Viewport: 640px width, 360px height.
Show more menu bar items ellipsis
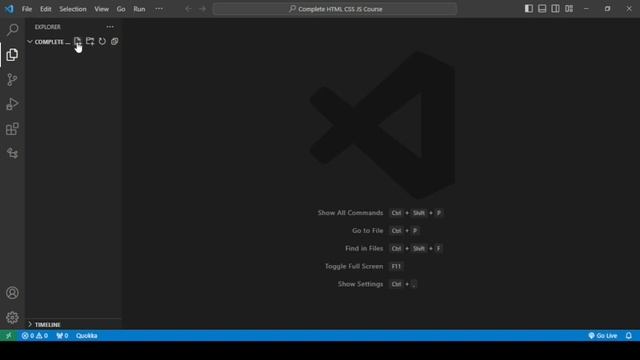(159, 9)
